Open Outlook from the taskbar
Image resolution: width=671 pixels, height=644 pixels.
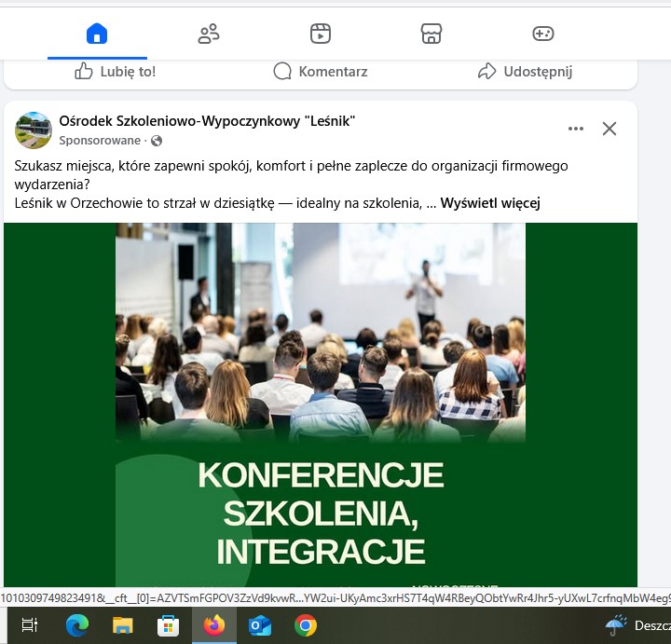pos(259,625)
